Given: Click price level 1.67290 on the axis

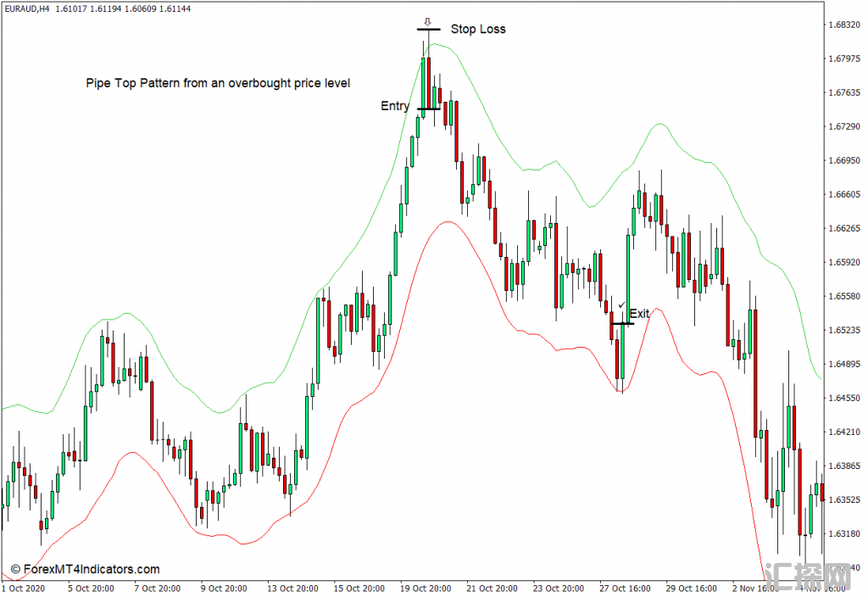Looking at the screenshot, I should [844, 126].
